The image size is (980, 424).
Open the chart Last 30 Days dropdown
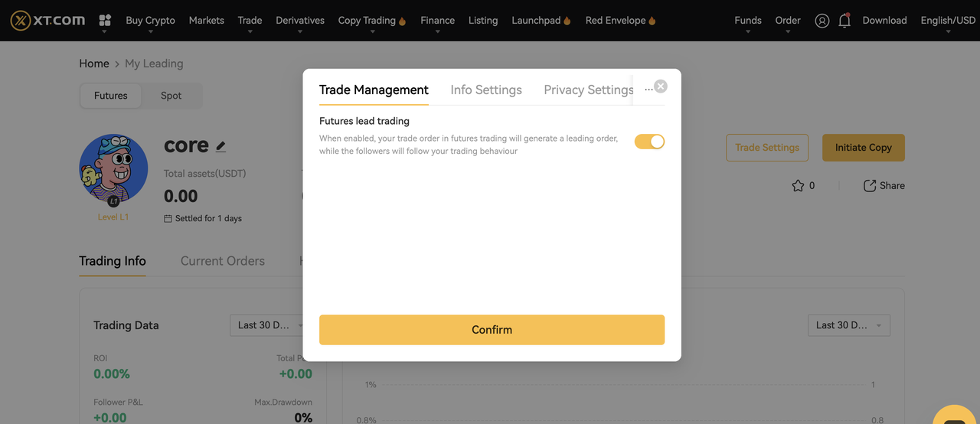(848, 325)
